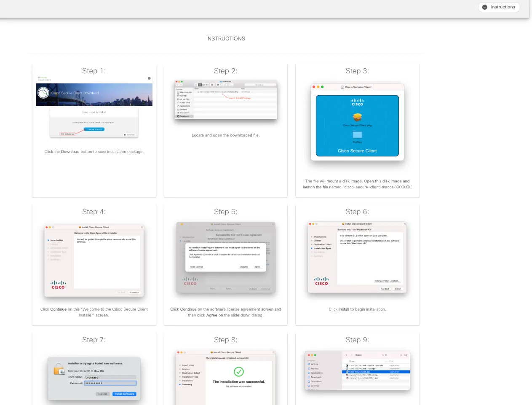The height and width of the screenshot is (405, 532).
Task: Switch the Downloads window to icon view
Action: point(196,85)
